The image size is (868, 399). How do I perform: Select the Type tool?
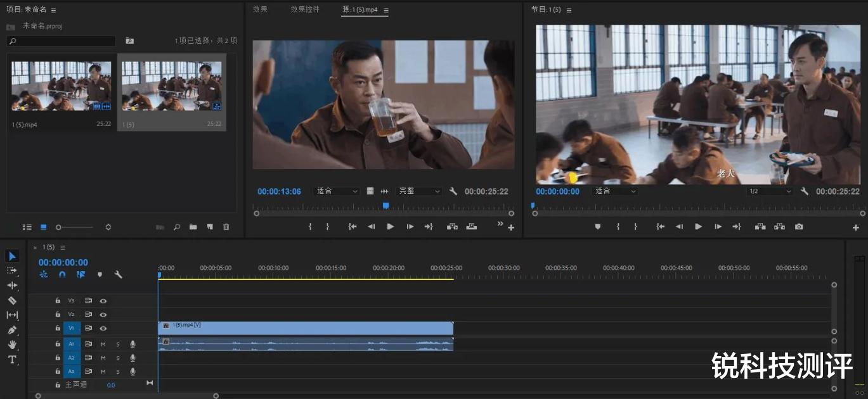pos(12,359)
